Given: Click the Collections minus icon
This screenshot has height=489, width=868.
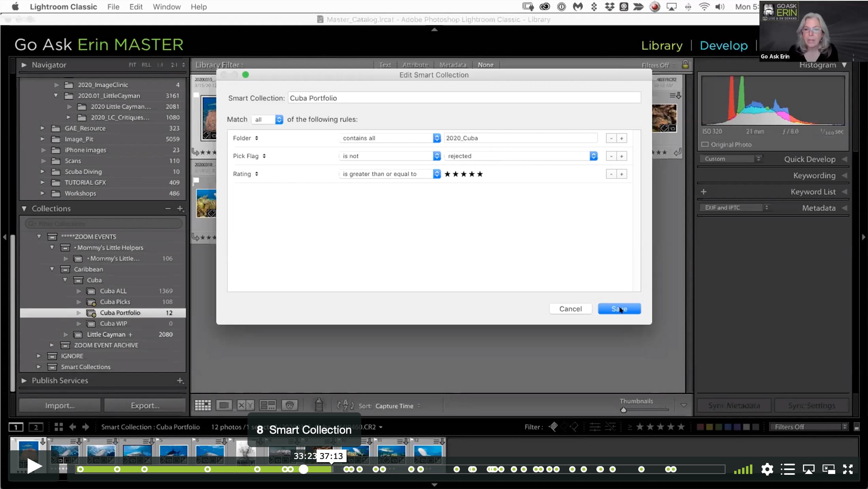Looking at the screenshot, I should (x=168, y=209).
